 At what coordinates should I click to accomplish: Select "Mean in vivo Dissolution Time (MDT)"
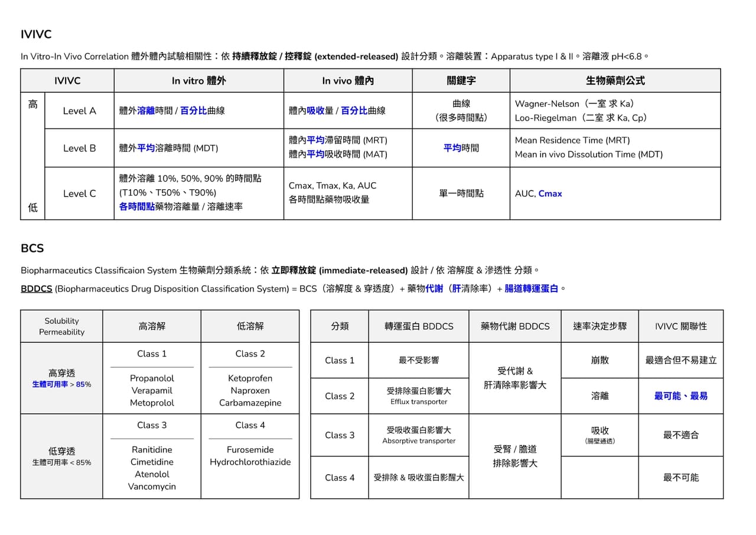(588, 154)
